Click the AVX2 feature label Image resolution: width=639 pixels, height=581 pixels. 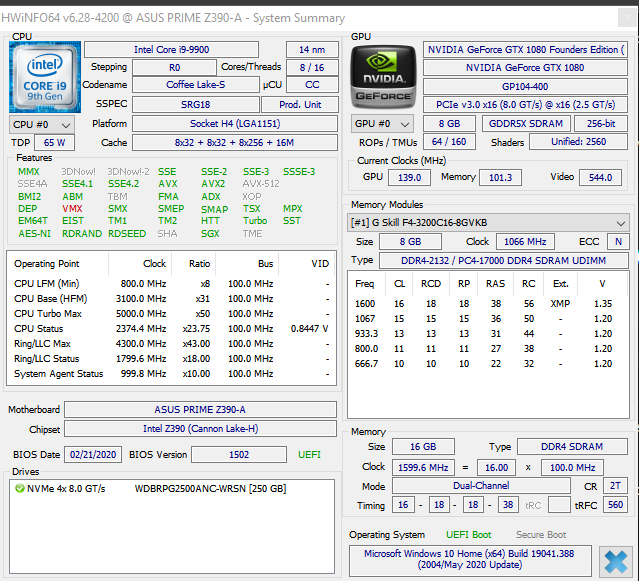click(x=213, y=184)
